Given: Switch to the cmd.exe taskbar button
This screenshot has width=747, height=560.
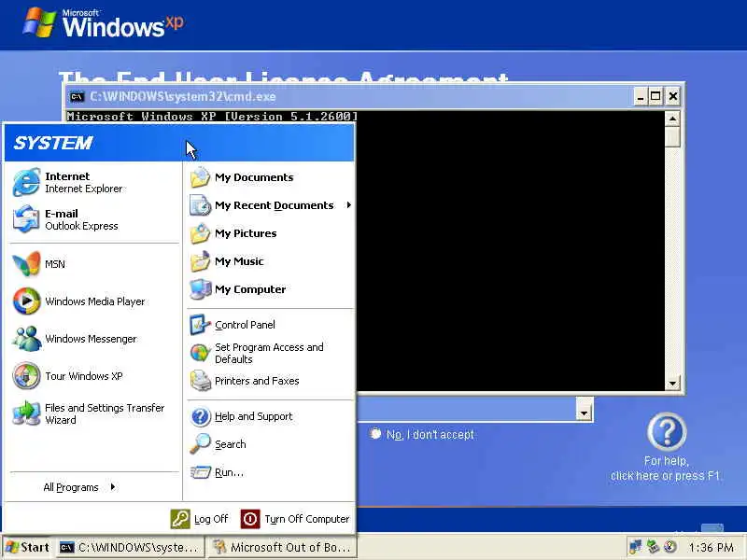Looking at the screenshot, I should (x=130, y=547).
